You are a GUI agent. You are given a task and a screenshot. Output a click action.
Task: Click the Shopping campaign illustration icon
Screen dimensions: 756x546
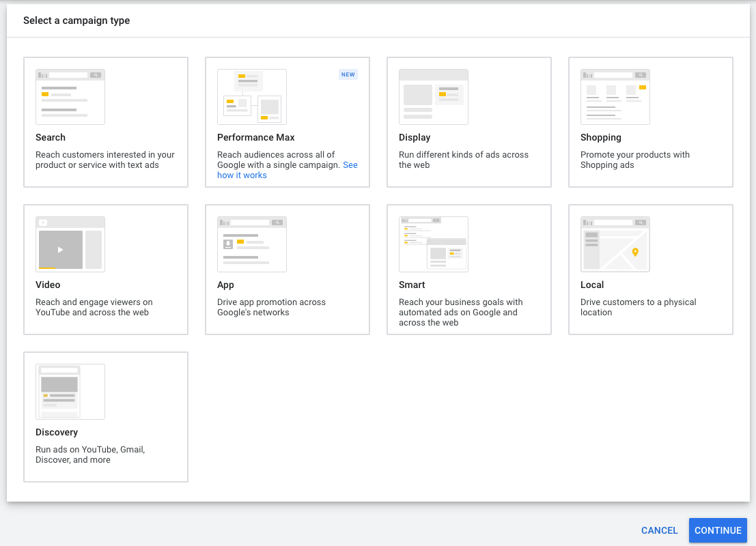[x=615, y=97]
